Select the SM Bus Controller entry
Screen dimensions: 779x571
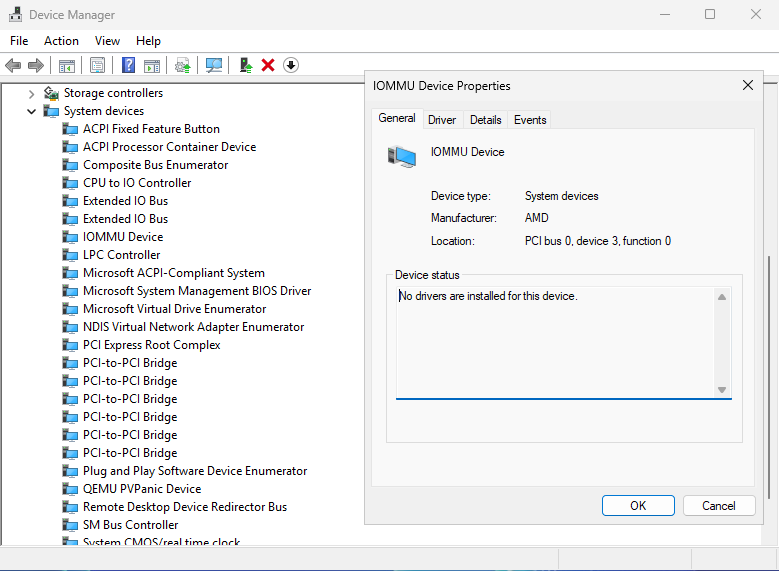(130, 525)
